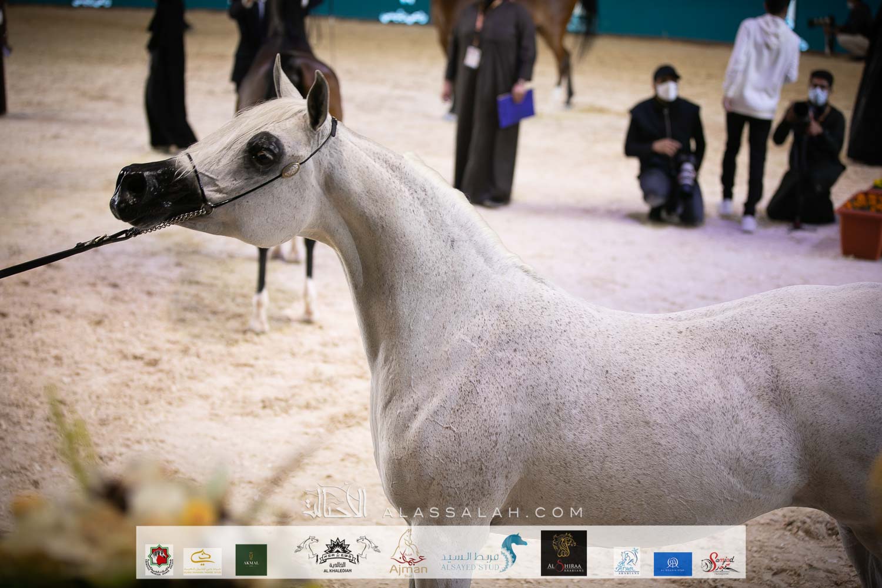Click the Samjad logo in the sponsor bar

pos(721,564)
